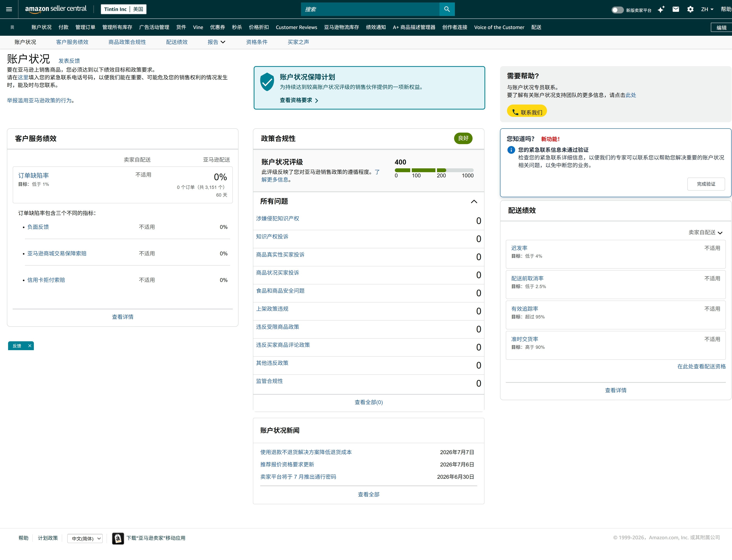Open the 食品和商品安全问题 link
Screen dimensions: 732x560
click(x=280, y=291)
